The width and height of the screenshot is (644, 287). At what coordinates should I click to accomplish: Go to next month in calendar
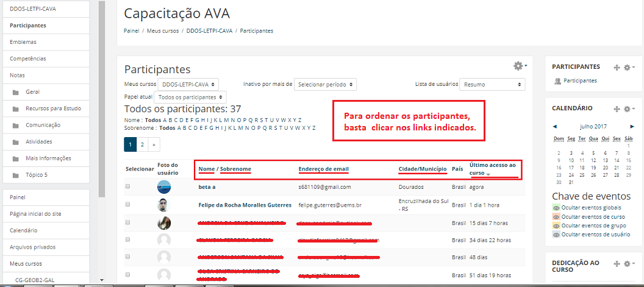(x=632, y=127)
